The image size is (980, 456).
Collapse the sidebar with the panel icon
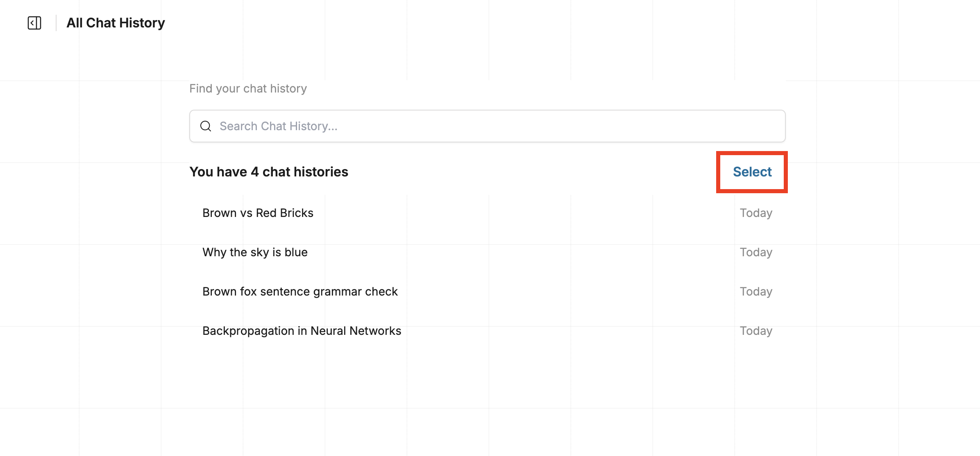(34, 23)
